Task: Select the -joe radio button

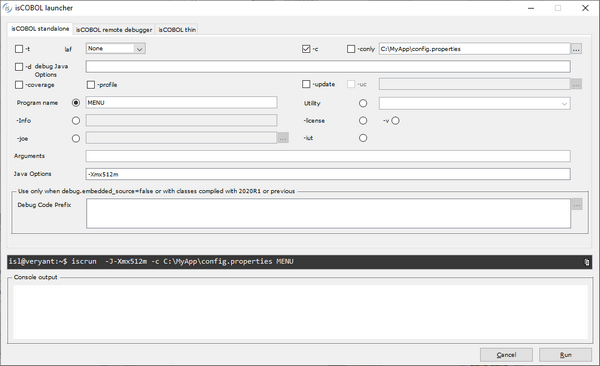Action: coord(76,138)
